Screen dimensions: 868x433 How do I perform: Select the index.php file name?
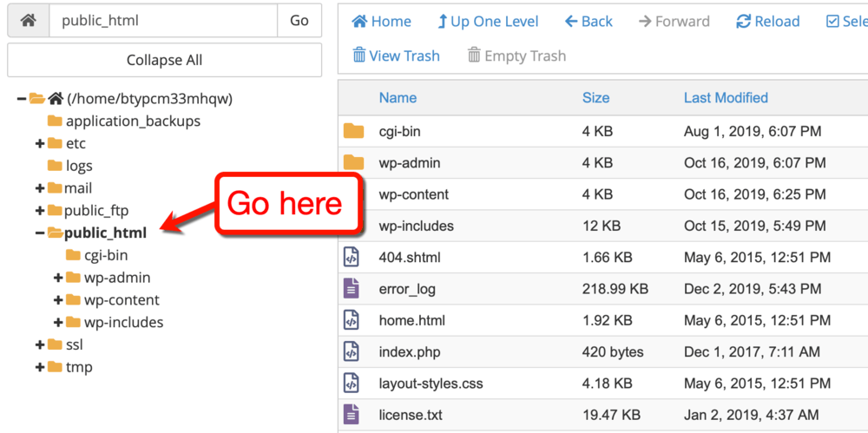point(410,352)
